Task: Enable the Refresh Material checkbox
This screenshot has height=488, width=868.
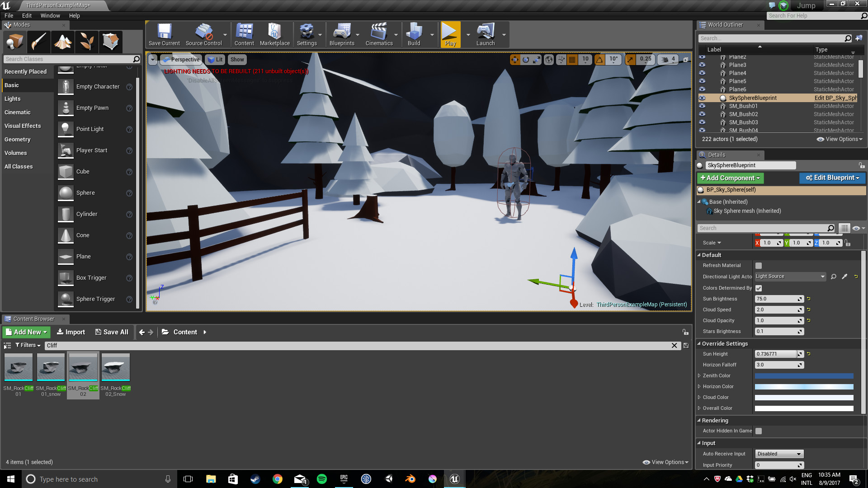Action: pos(759,266)
